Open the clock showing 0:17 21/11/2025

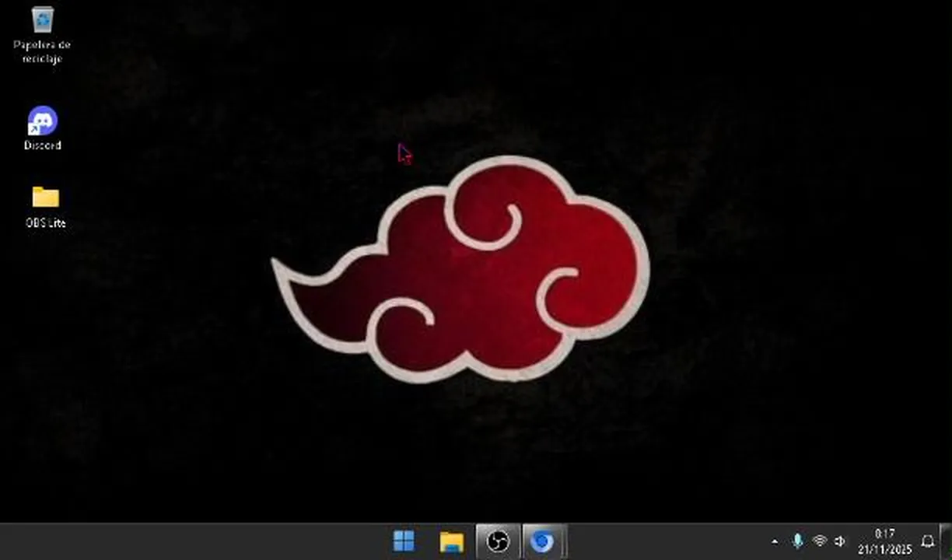pyautogui.click(x=884, y=541)
